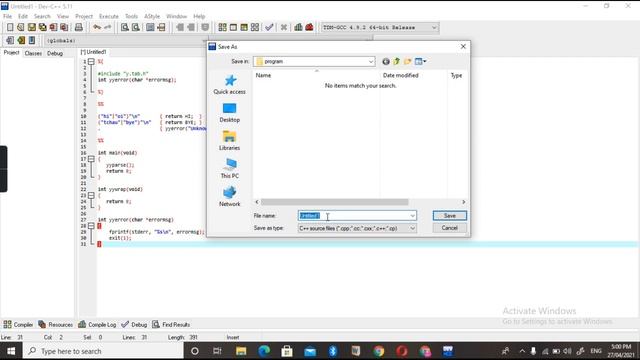Open the TDM-GCC compiler set dropdown

coord(380,27)
